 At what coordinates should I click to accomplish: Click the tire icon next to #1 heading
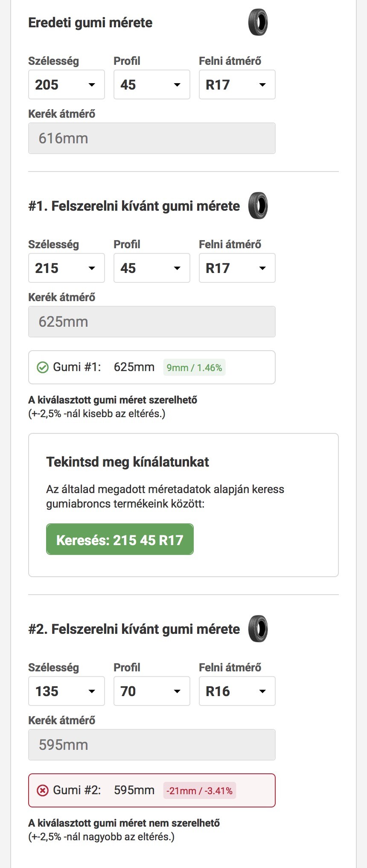258,206
